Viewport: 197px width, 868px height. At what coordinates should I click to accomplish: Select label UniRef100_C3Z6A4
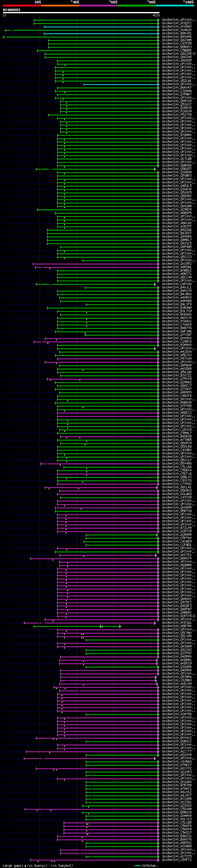(177, 91)
